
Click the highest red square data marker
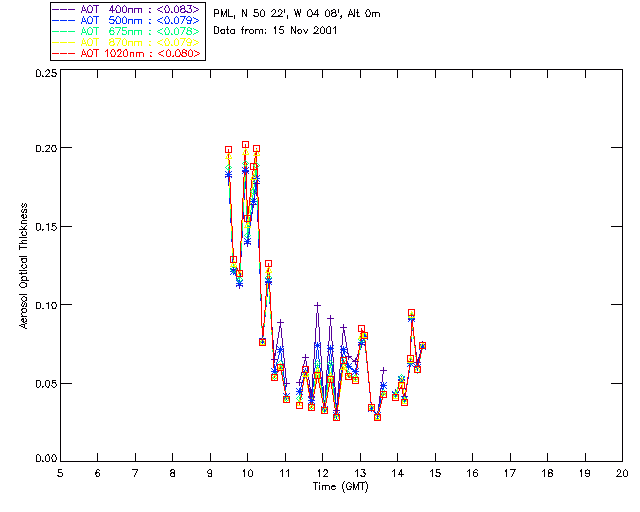click(x=245, y=145)
